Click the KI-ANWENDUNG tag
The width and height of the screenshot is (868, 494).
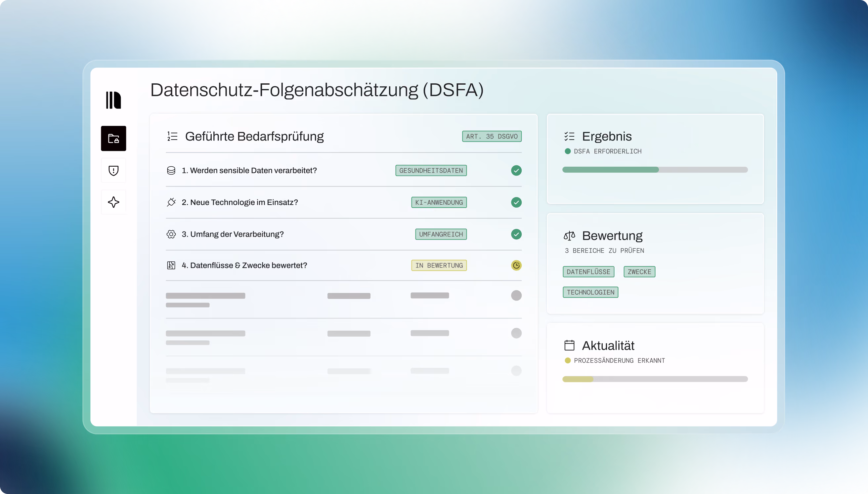(x=439, y=202)
